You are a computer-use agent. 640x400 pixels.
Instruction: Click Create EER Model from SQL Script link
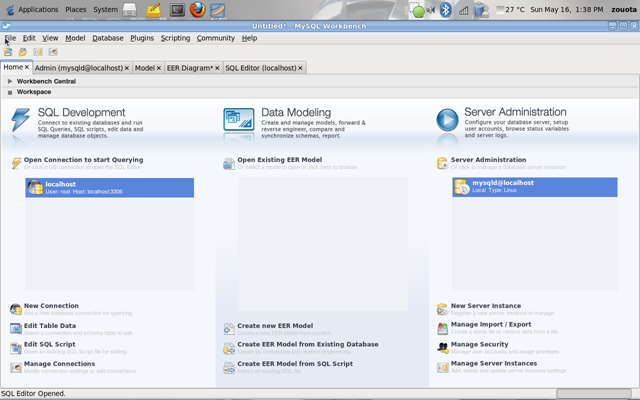coord(295,364)
